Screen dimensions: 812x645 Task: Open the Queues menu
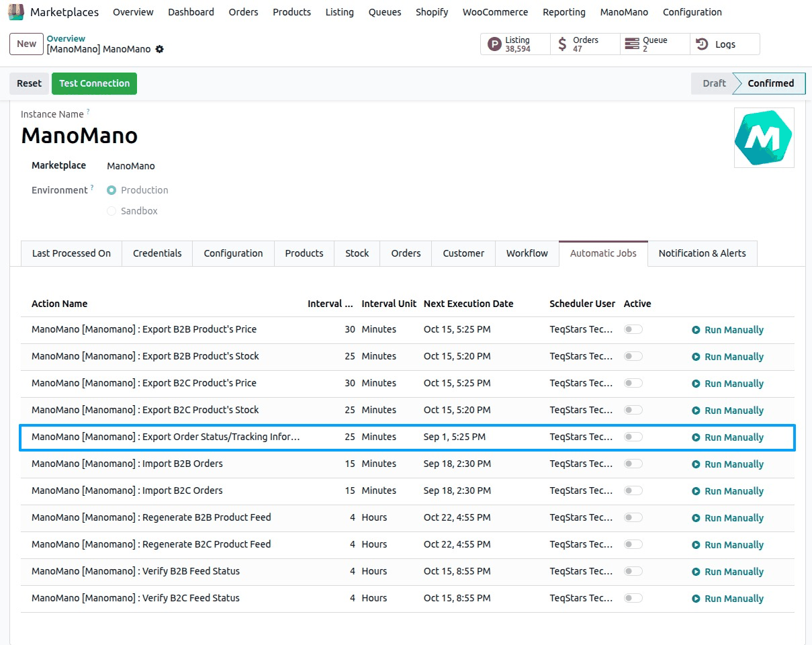pos(385,12)
